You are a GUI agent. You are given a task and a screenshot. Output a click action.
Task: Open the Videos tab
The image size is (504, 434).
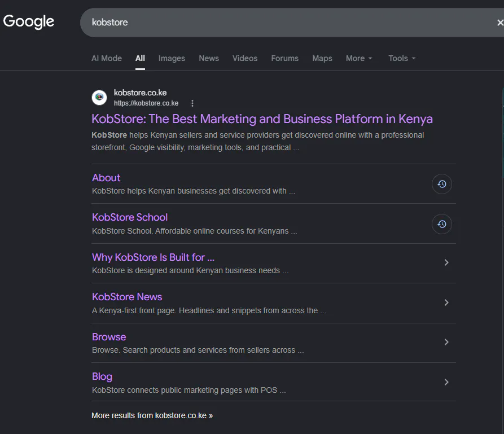tap(245, 58)
